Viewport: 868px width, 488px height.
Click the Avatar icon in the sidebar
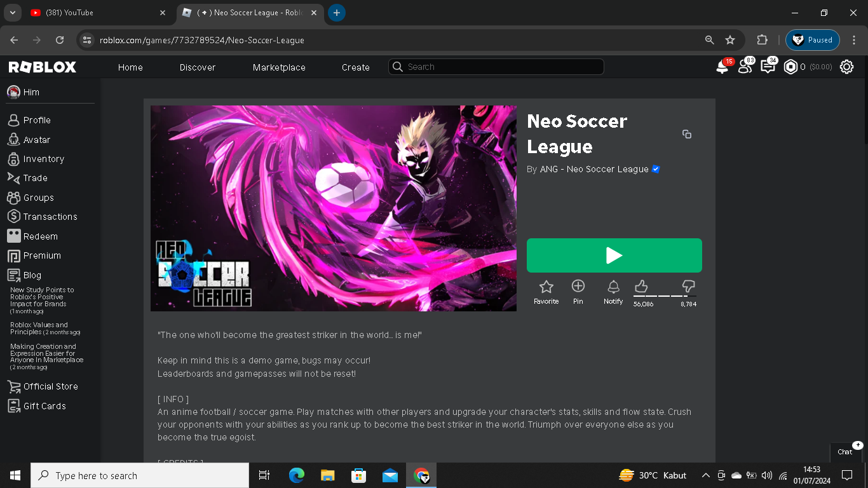pos(13,140)
